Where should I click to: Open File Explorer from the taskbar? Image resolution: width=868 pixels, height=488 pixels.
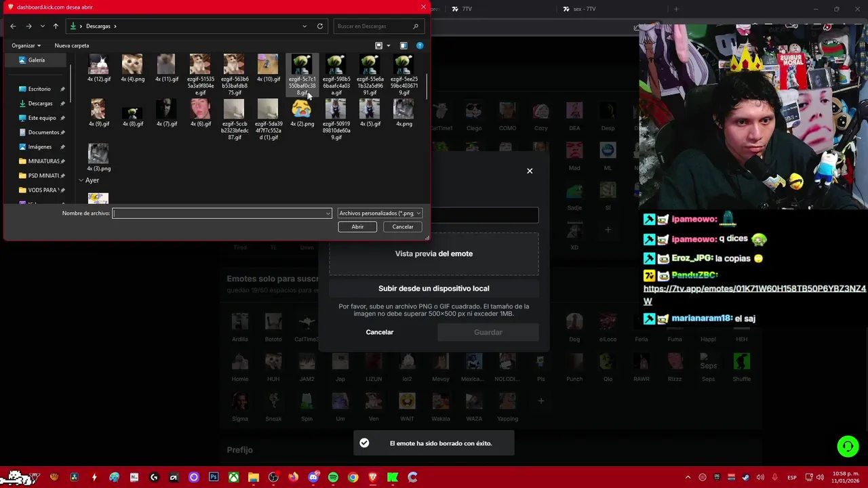click(x=254, y=477)
